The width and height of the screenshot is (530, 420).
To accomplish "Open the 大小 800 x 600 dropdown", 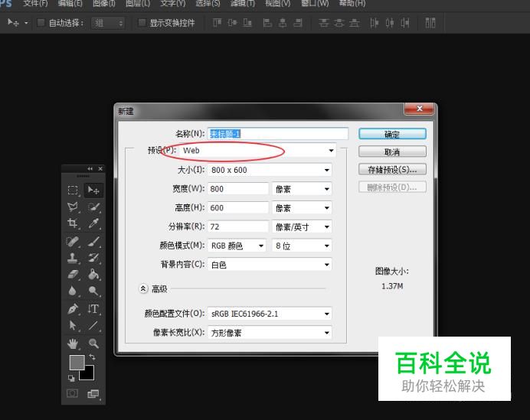I will [x=270, y=170].
